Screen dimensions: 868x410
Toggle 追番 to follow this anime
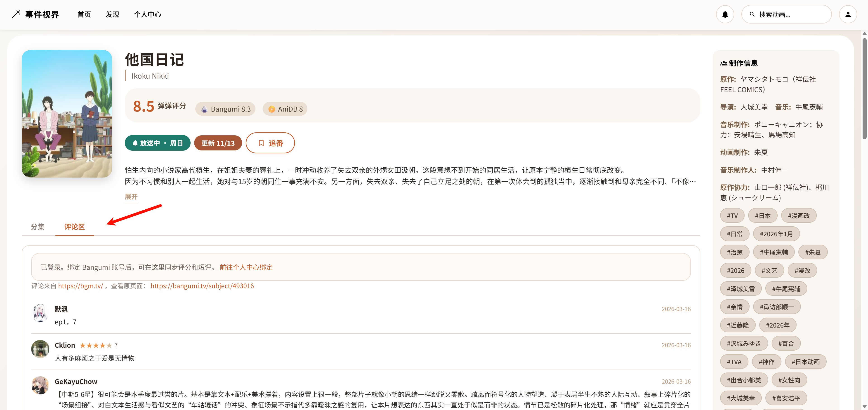click(270, 143)
